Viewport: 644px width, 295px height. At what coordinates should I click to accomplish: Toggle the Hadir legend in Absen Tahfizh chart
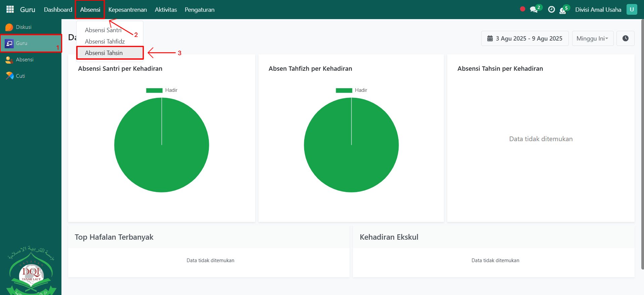352,90
